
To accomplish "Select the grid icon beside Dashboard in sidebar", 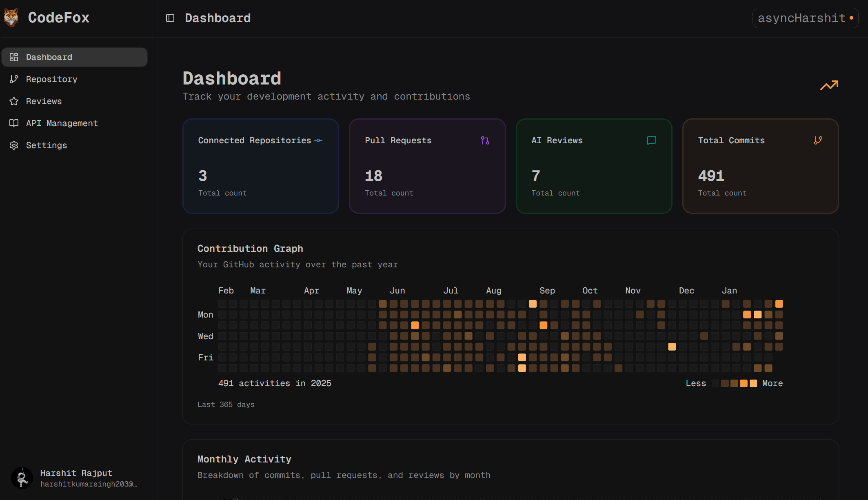I will click(13, 57).
